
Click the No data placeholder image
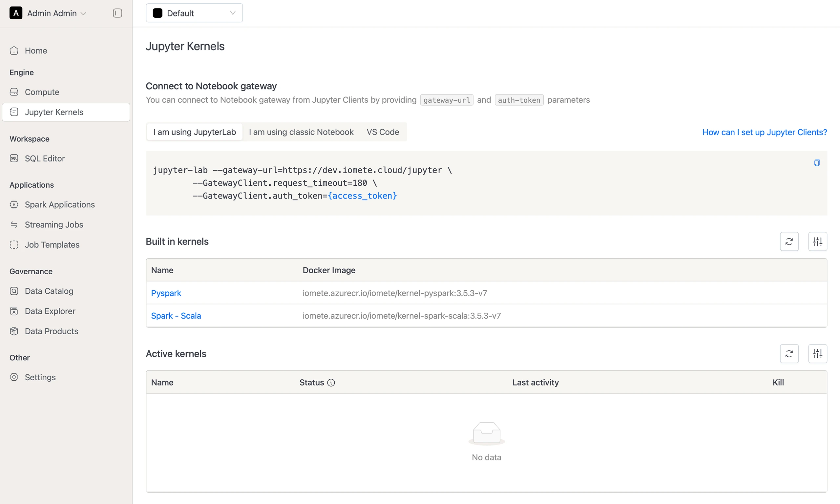coord(487,433)
